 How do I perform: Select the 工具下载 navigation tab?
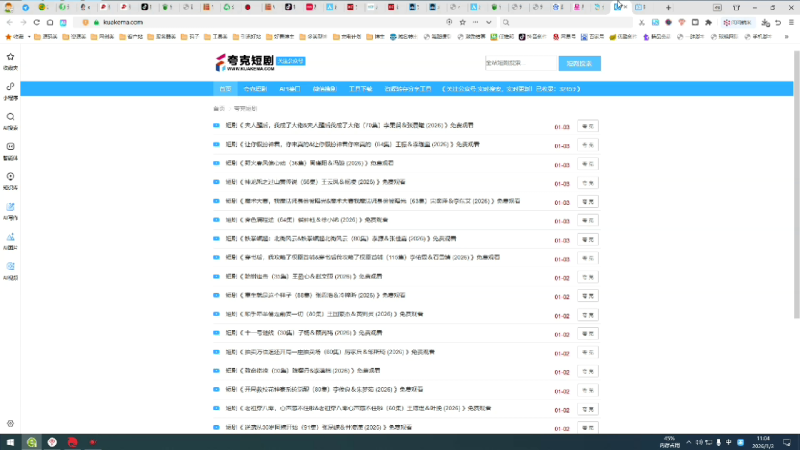coord(360,89)
